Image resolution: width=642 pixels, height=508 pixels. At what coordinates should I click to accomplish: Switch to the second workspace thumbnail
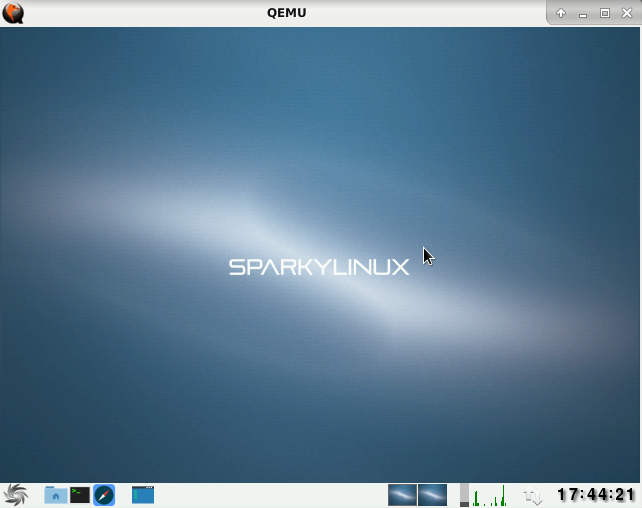coord(432,495)
